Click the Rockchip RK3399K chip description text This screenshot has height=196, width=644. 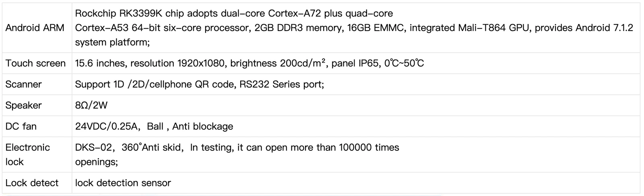[354, 28]
